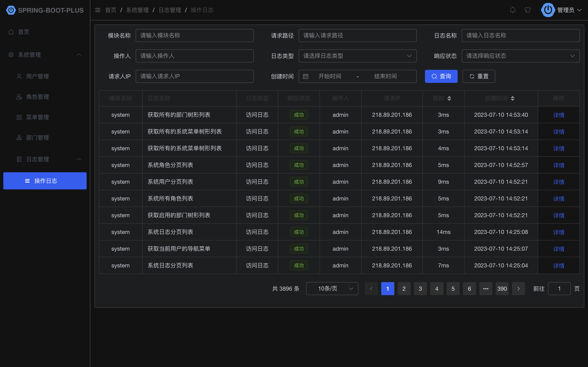Open 角色管理 in the sidebar
This screenshot has width=588, height=367.
(x=38, y=97)
